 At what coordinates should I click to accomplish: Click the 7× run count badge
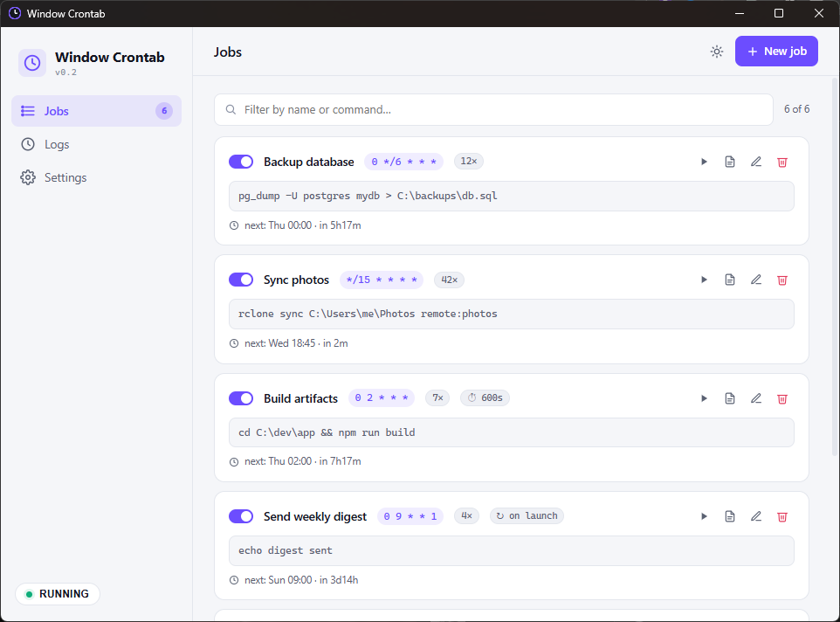tap(437, 398)
